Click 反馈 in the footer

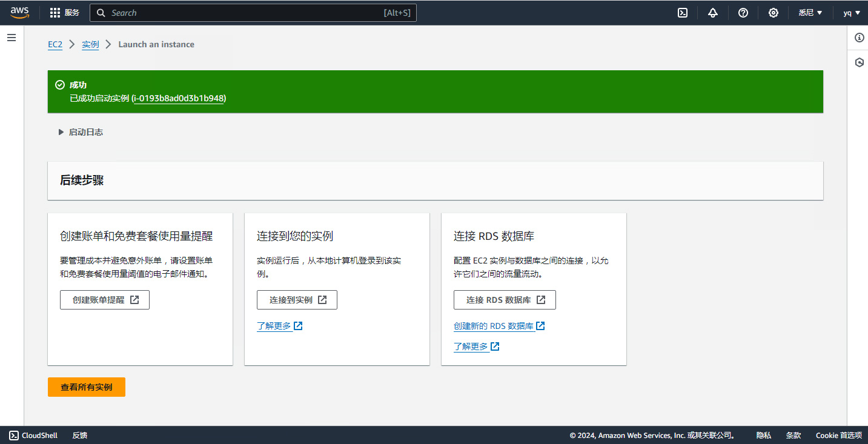(80, 436)
